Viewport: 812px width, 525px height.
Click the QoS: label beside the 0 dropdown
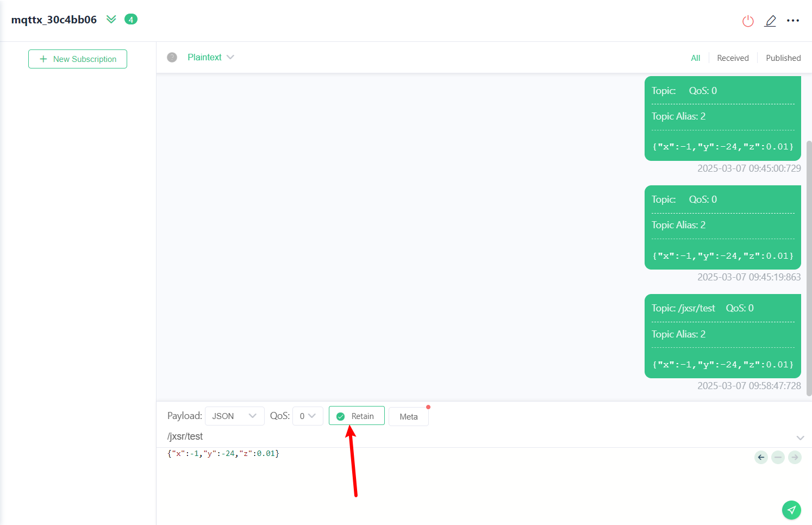280,416
